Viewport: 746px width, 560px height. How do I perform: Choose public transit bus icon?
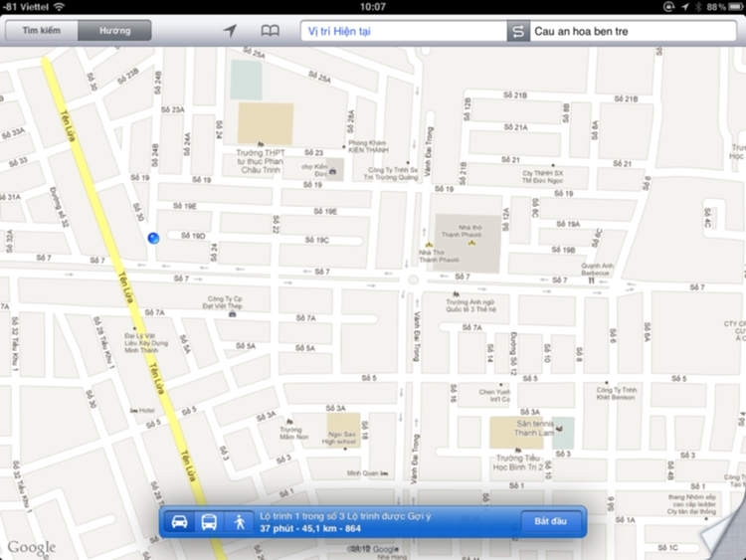pos(209,522)
